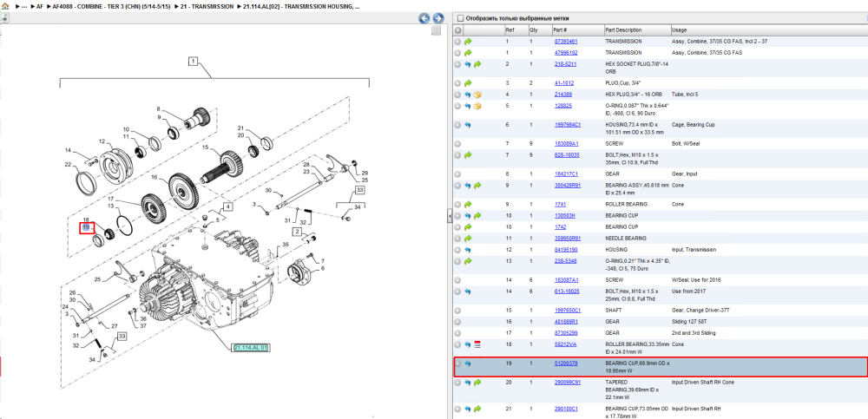
Task: Click the green arrow icon for part 628-10035
Action: pyautogui.click(x=468, y=155)
